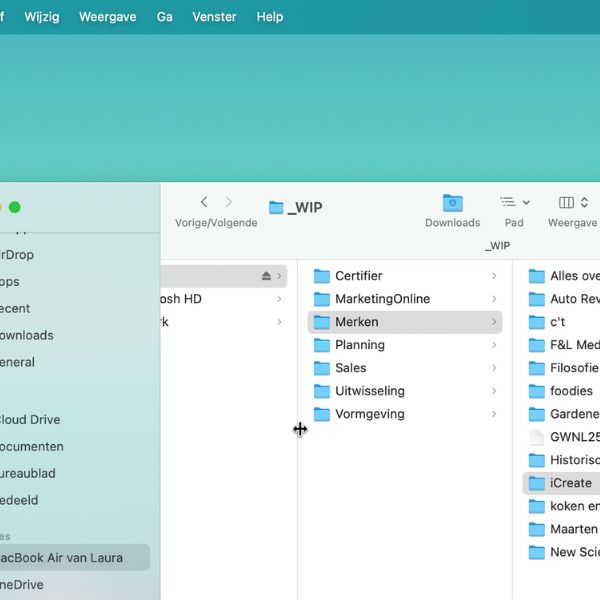Open the Pad path dropdown
This screenshot has width=600, height=600.
point(514,203)
